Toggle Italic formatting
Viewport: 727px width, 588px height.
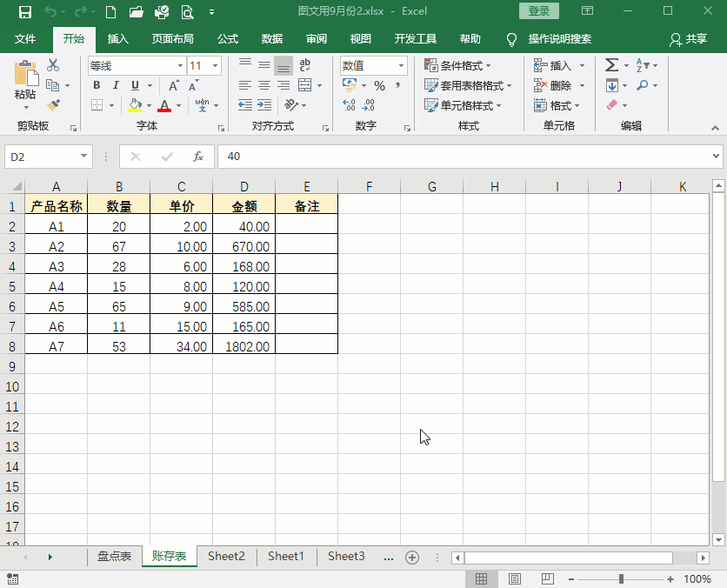[116, 85]
